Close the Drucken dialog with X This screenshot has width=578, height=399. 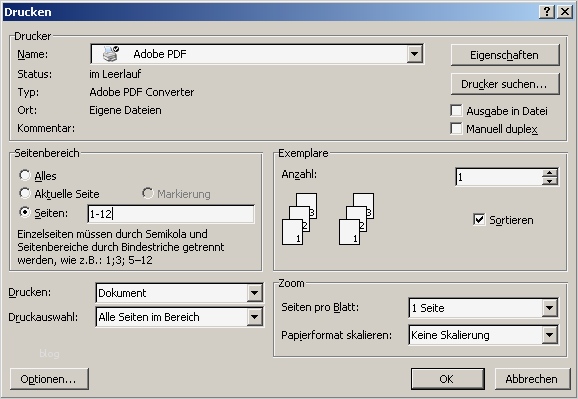[564, 12]
